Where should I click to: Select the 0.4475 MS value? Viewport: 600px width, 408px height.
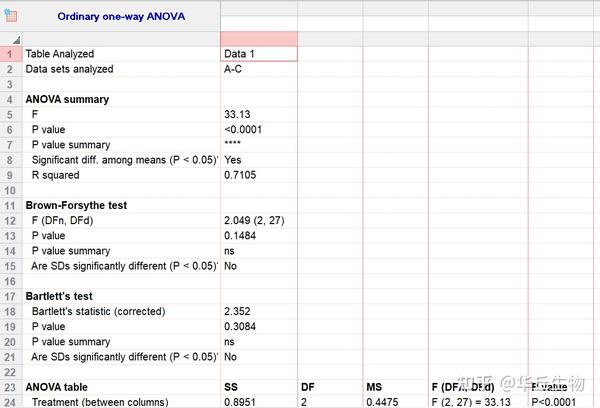tap(395, 402)
